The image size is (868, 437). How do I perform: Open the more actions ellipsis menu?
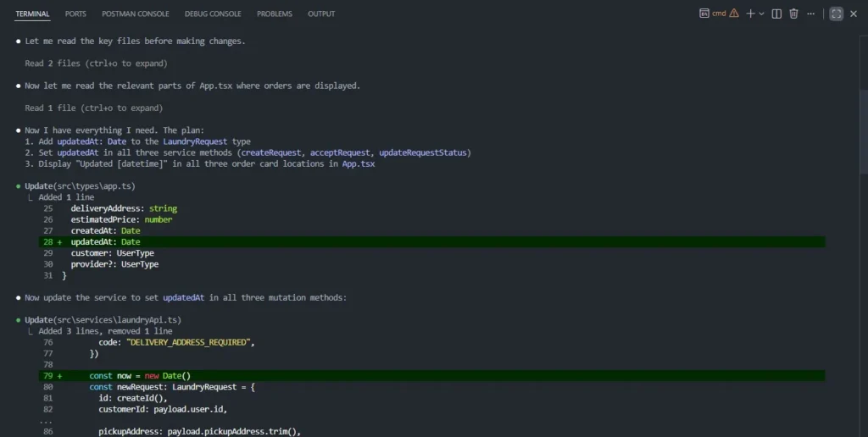(x=811, y=14)
